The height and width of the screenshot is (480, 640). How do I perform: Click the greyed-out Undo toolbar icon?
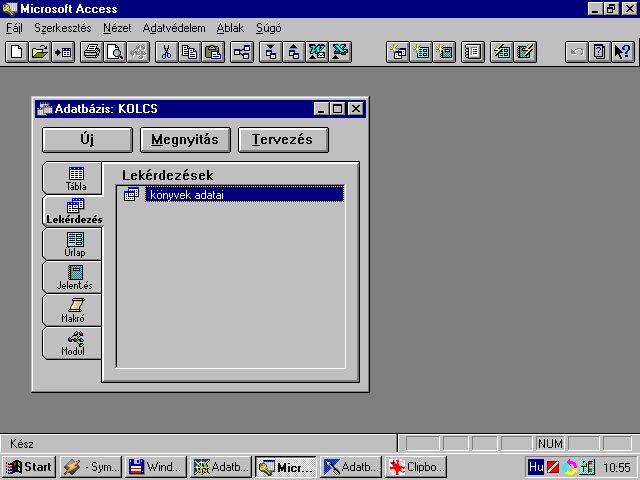pyautogui.click(x=576, y=52)
